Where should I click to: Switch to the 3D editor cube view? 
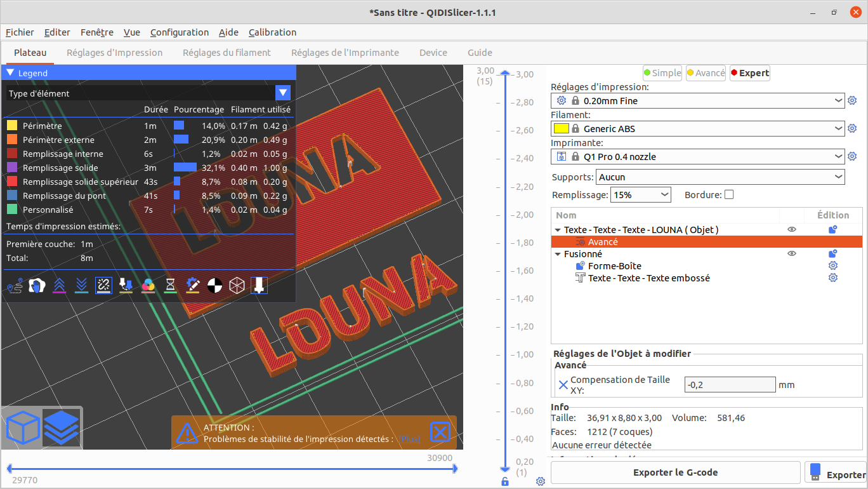[23, 427]
